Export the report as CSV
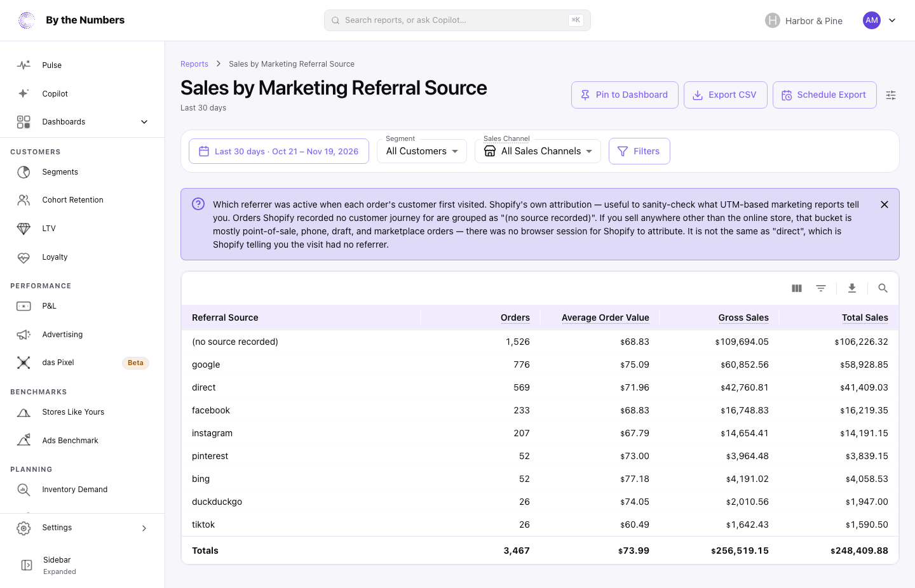915x588 pixels. coord(725,95)
